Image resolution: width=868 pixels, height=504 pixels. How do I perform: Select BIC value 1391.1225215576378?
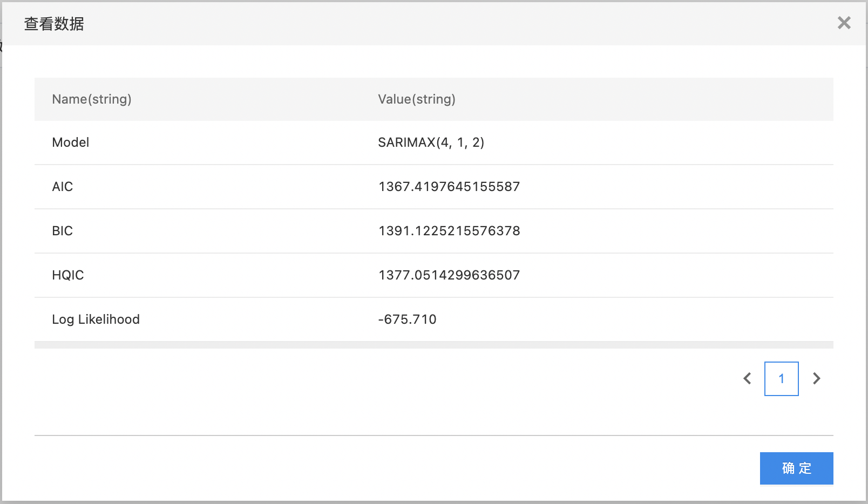449,231
